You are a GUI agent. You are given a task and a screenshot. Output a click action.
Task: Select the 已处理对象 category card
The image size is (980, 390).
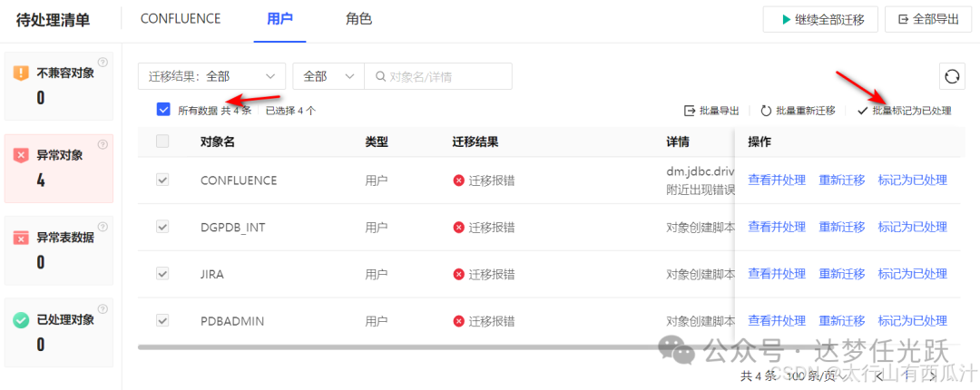59,333
